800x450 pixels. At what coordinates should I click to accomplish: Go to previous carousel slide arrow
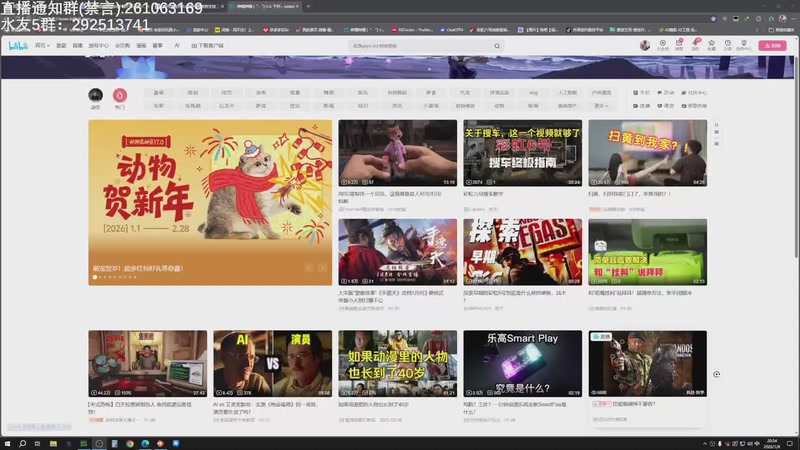tap(309, 268)
